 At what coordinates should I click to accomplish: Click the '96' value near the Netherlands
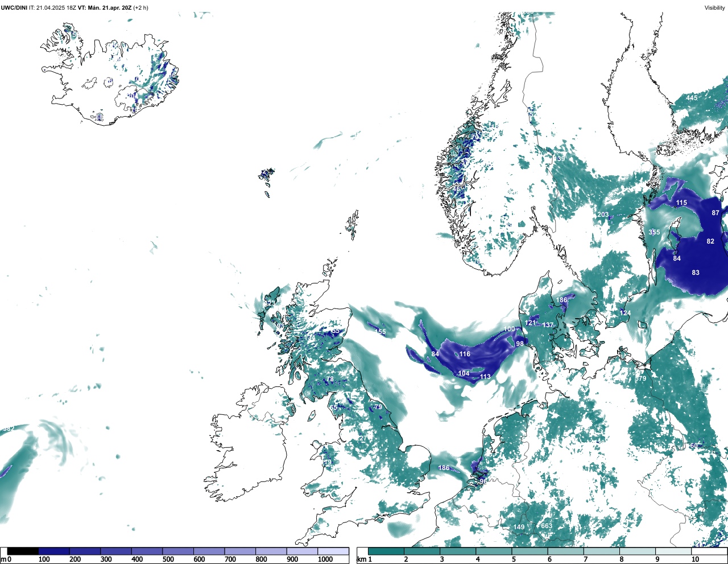point(483,481)
